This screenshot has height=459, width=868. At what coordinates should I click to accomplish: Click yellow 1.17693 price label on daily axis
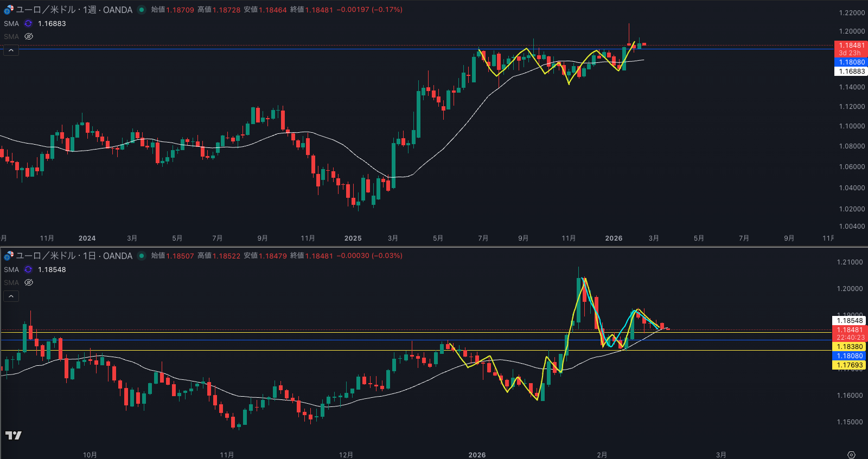[x=849, y=365]
